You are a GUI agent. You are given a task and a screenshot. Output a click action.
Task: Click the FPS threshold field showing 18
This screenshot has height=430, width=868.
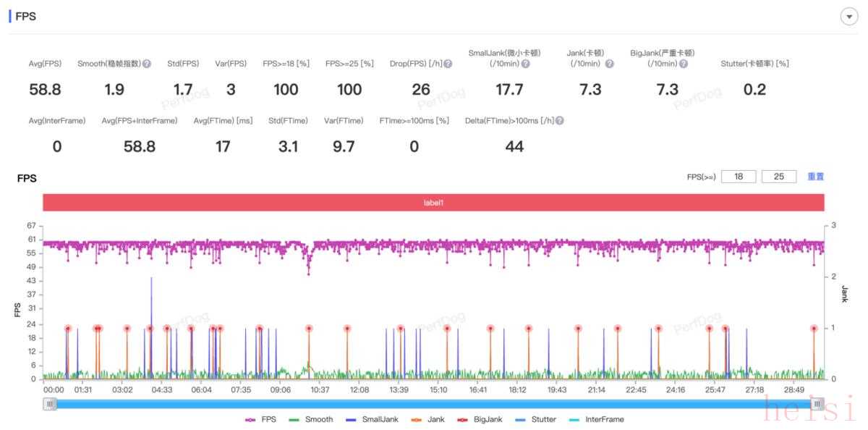[x=738, y=177]
